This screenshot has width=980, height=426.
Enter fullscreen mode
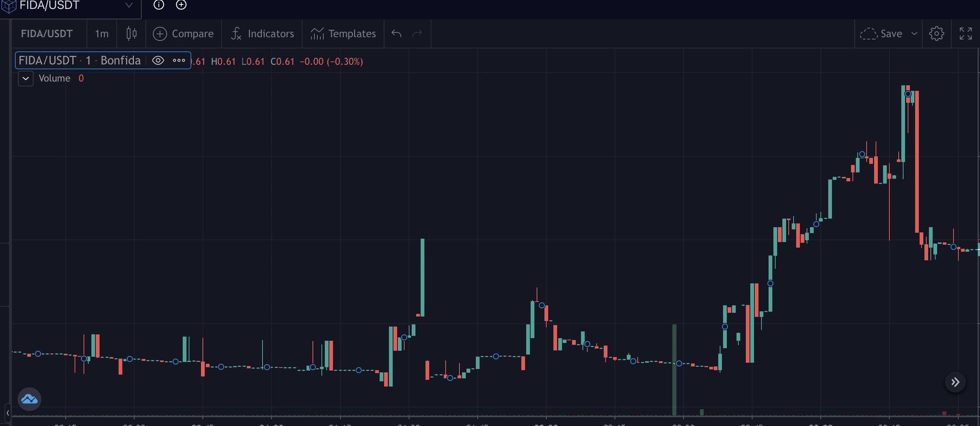[965, 34]
